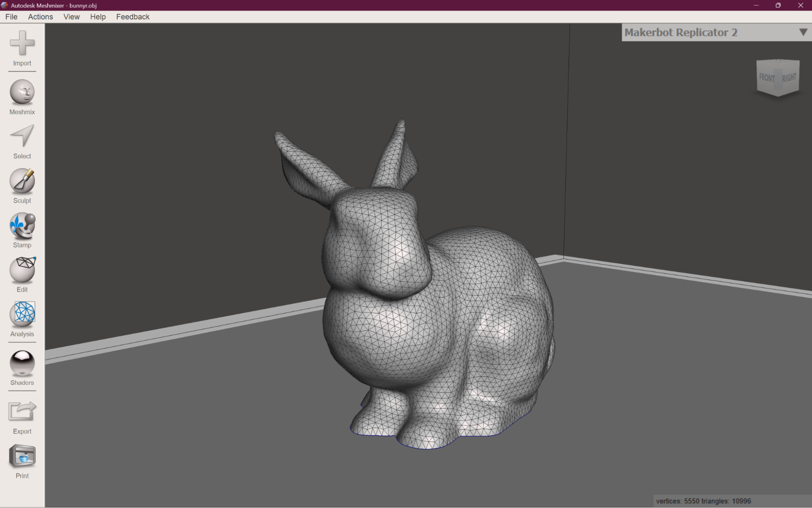Open the Actions menu

pyautogui.click(x=40, y=17)
